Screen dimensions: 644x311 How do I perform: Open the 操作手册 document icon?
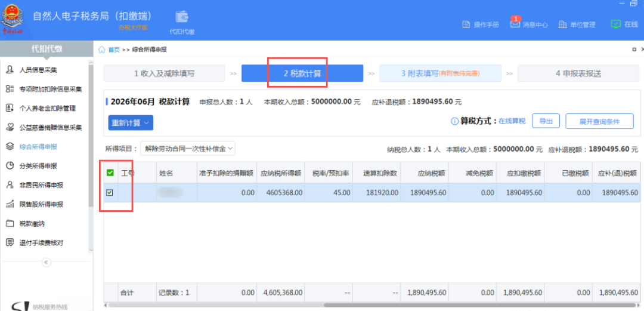(x=466, y=24)
